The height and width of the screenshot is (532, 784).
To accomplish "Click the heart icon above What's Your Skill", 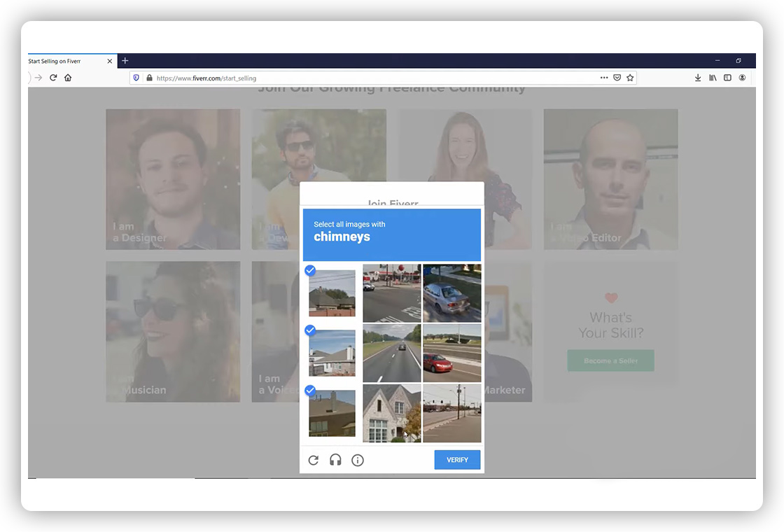I will pyautogui.click(x=611, y=298).
